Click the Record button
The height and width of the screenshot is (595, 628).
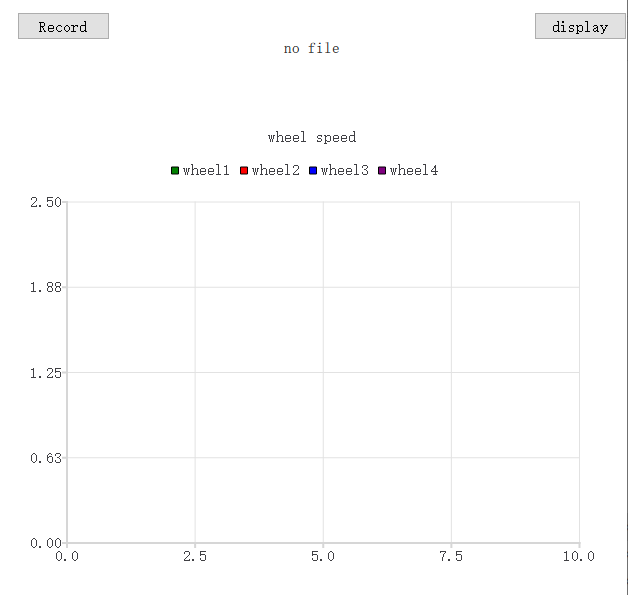click(63, 27)
